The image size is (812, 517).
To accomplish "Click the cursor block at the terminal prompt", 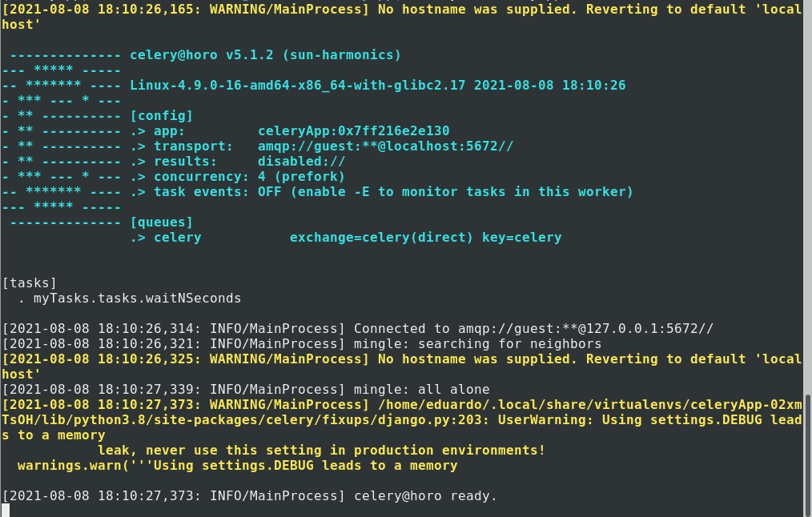I will 6,511.
